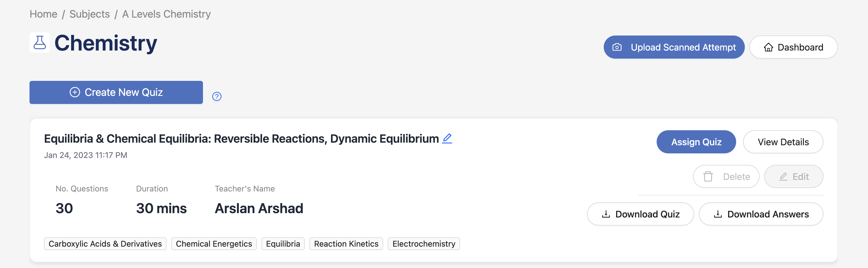
Task: Click the download icon on Download Answers
Action: [x=719, y=214]
